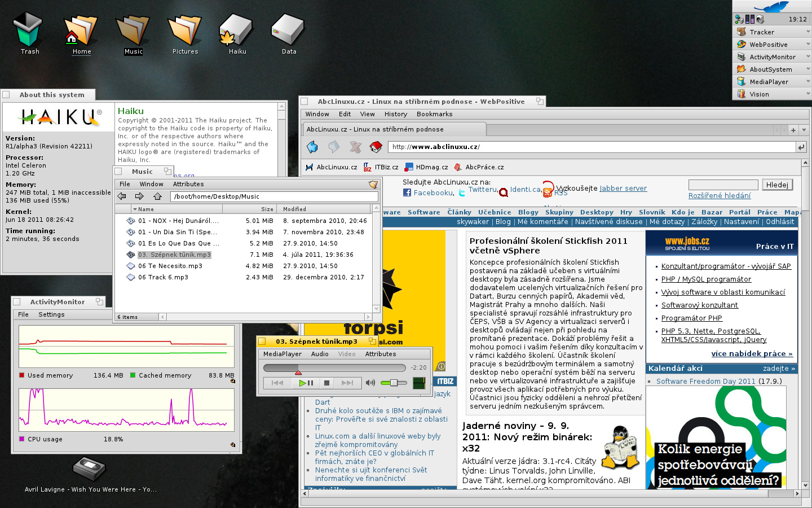Open File menu in ActivityMonitor
This screenshot has width=812, height=508.
click(x=23, y=314)
